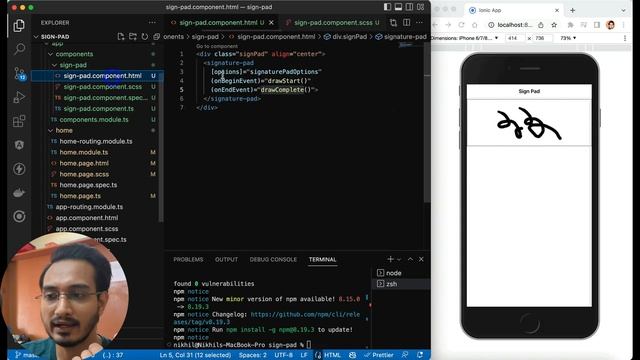The height and width of the screenshot is (360, 640).
Task: Open components.module.ts file
Action: pyautogui.click(x=94, y=120)
